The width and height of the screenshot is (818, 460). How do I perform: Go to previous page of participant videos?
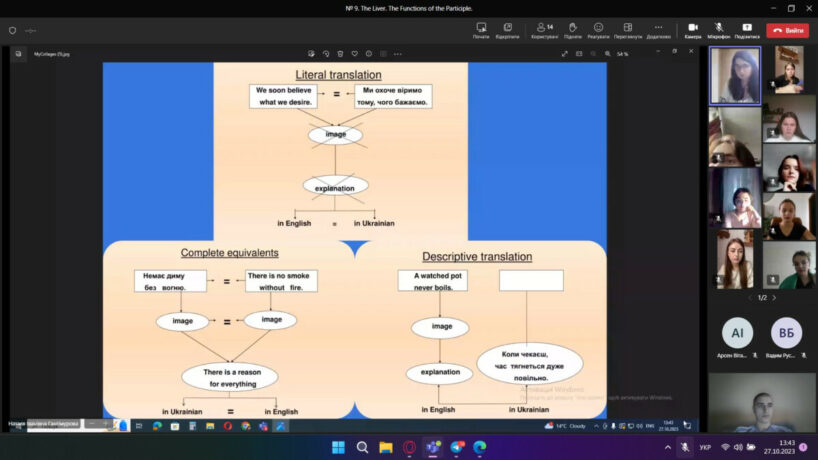(750, 297)
